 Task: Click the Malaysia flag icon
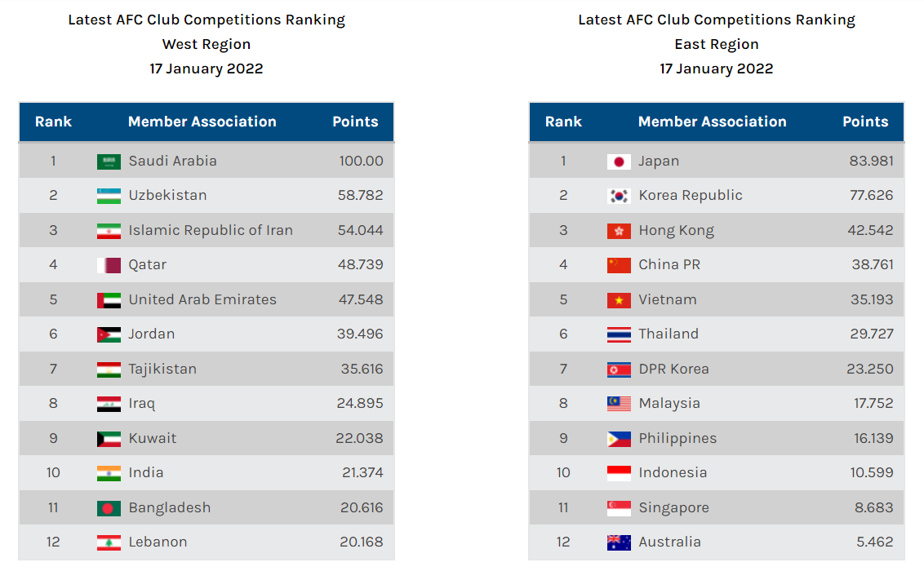[619, 404]
